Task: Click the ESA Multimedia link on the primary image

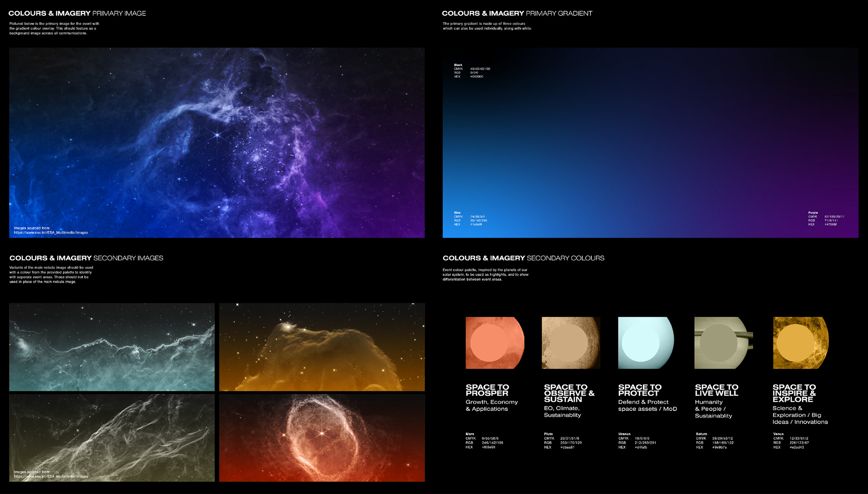Action: point(51,233)
